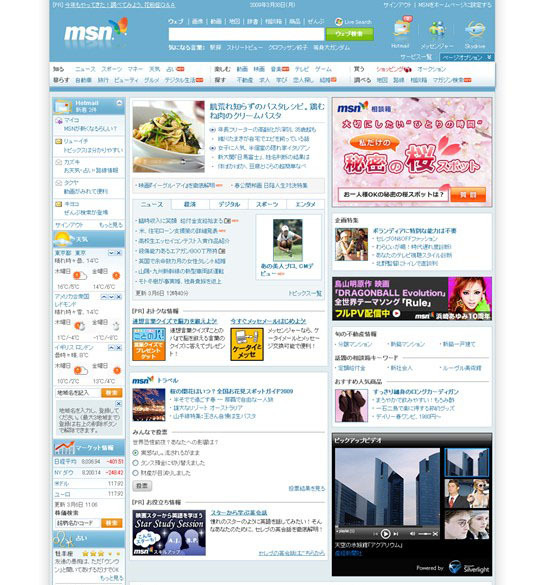550x585 pixels.
Task: Skip to next video in player
Action: 396,534
